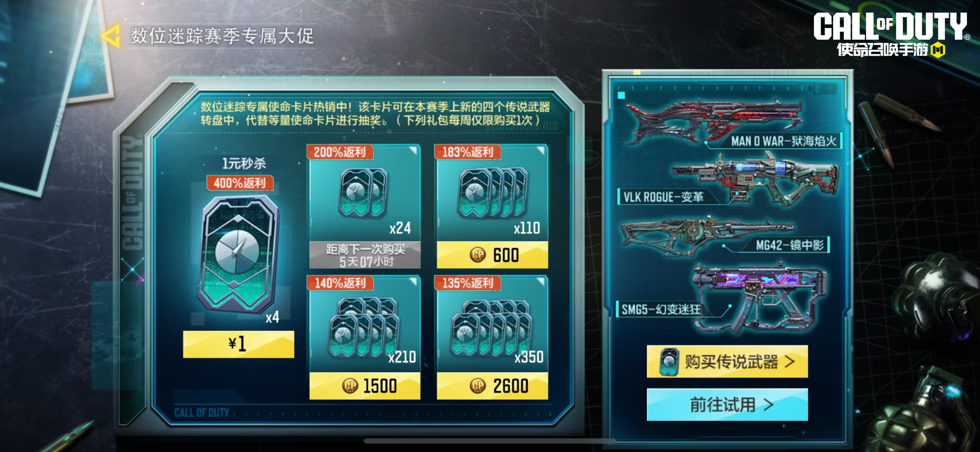980x452 pixels.
Task: Select the x110 card pack icon
Action: click(492, 193)
